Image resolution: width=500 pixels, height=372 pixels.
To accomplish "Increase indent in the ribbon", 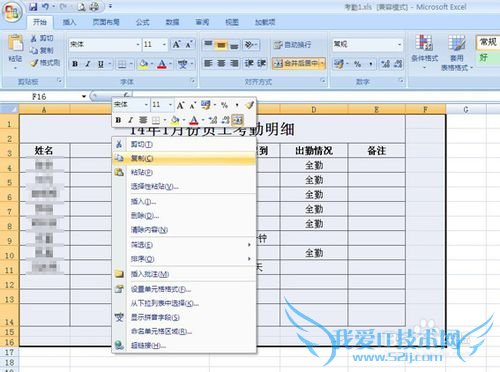I will click(x=262, y=63).
